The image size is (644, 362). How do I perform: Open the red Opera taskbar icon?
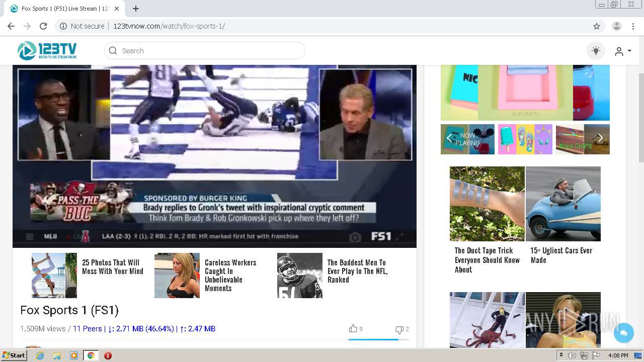click(108, 355)
